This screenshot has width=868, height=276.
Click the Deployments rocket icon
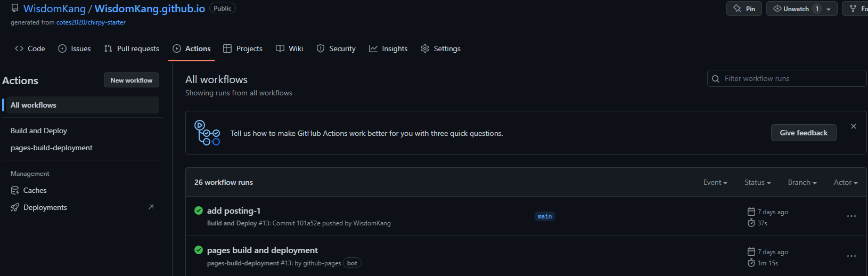15,207
